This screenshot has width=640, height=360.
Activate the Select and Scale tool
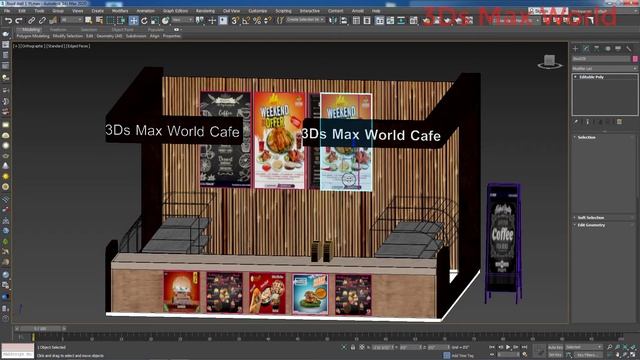(x=155, y=20)
